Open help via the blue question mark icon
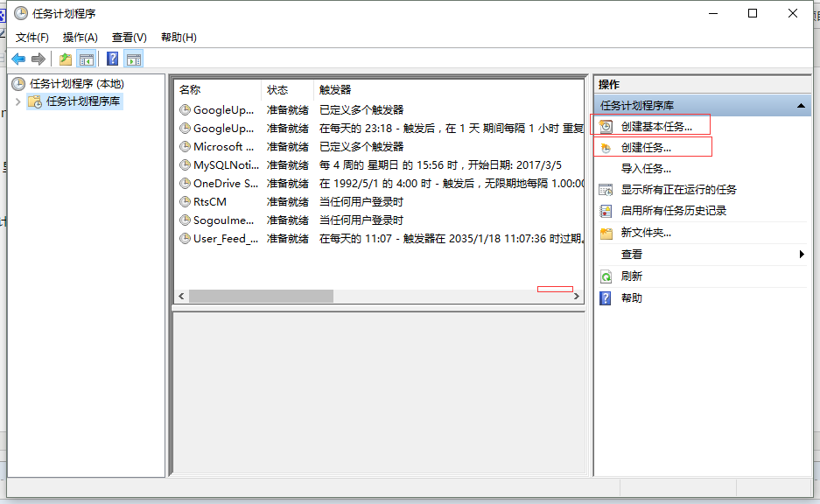Screen dimensions: 820x504 tap(111, 59)
